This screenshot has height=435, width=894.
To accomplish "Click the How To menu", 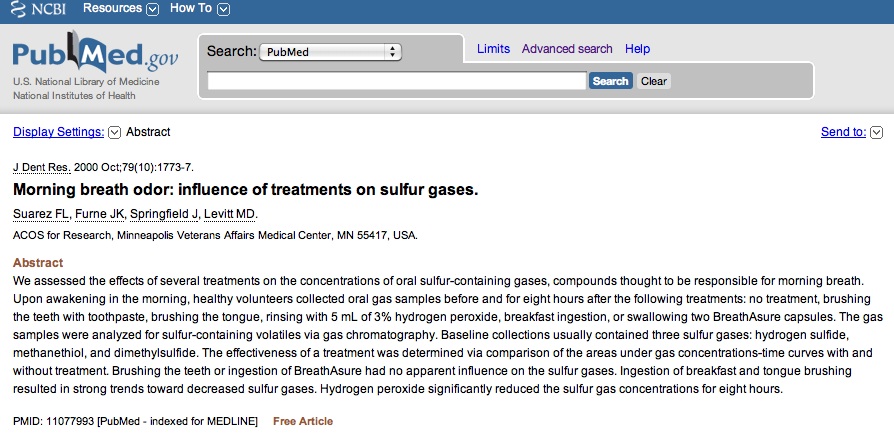I will (x=191, y=9).
